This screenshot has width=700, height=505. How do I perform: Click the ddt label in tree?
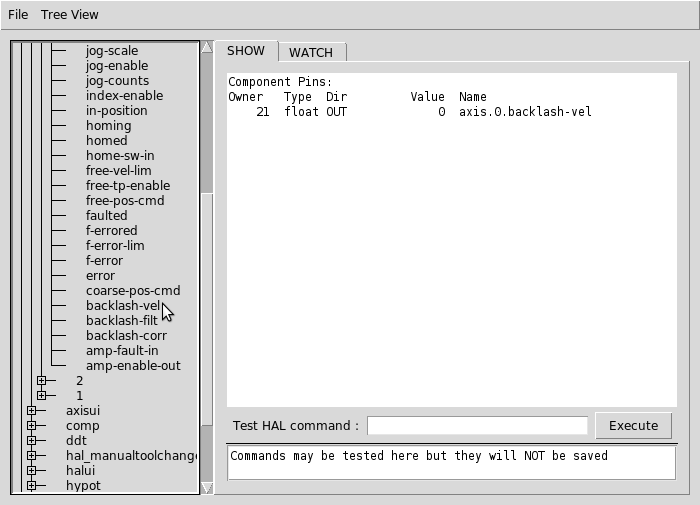coord(76,441)
